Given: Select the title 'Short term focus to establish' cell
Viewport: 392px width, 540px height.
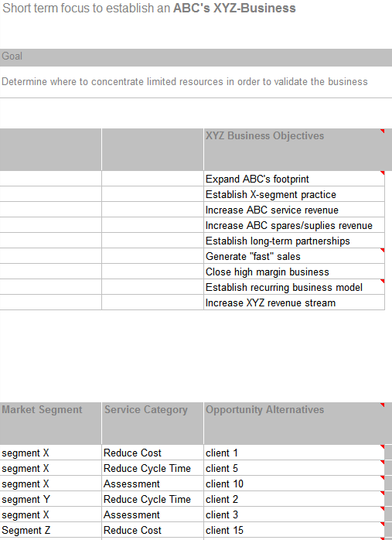Looking at the screenshot, I should 149,8.
